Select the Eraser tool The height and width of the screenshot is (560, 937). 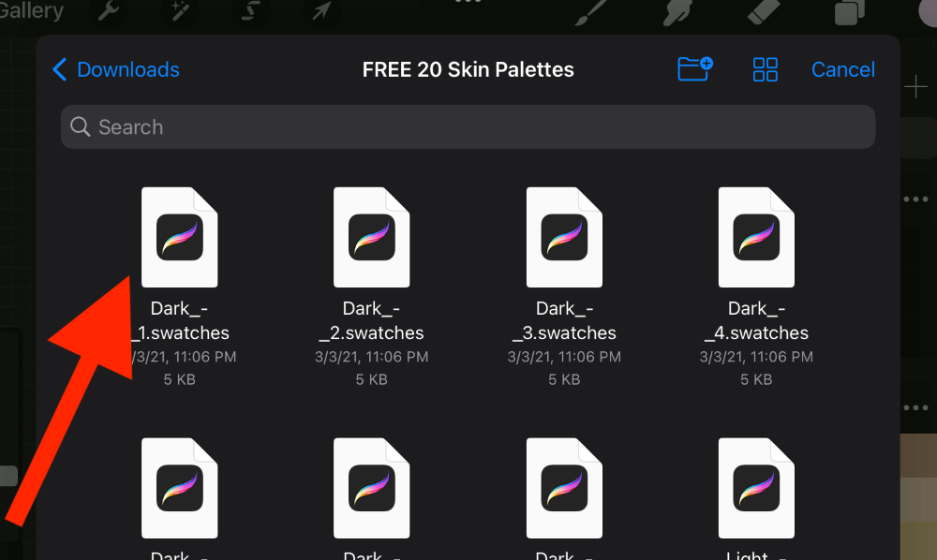click(x=764, y=12)
